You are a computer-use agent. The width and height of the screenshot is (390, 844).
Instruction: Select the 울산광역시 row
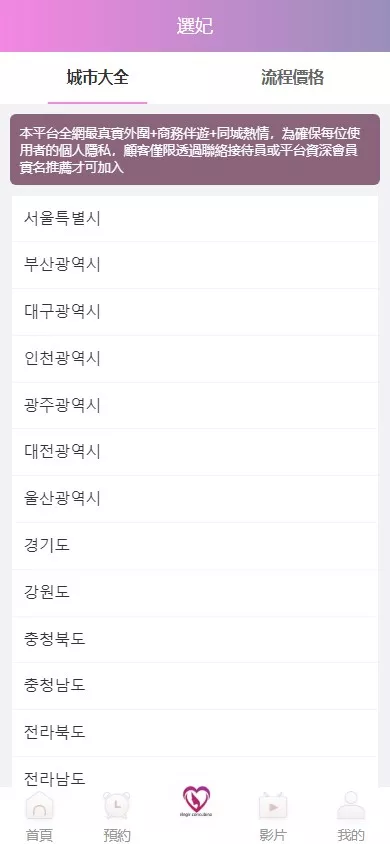click(195, 499)
